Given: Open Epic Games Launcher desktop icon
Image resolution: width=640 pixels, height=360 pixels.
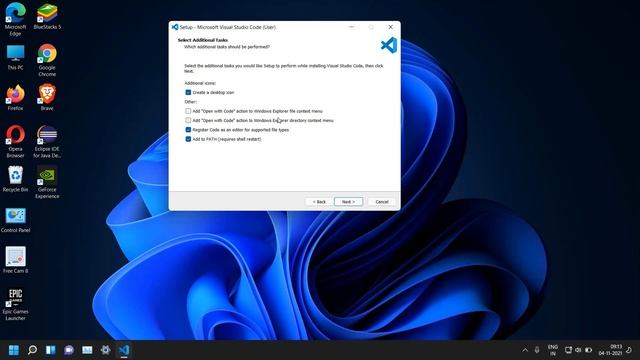Looking at the screenshot, I should (x=16, y=304).
